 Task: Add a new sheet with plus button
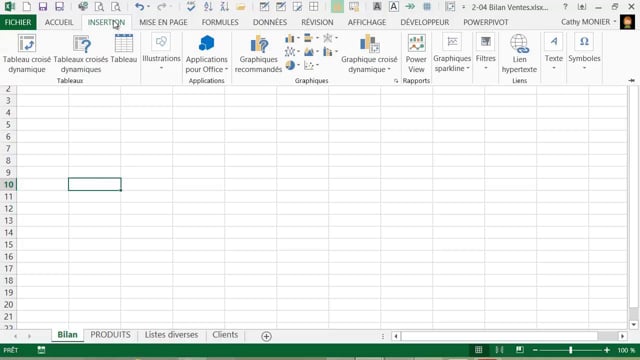tap(266, 336)
